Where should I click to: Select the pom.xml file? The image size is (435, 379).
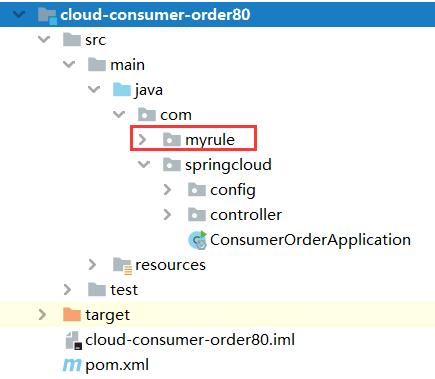click(x=117, y=366)
